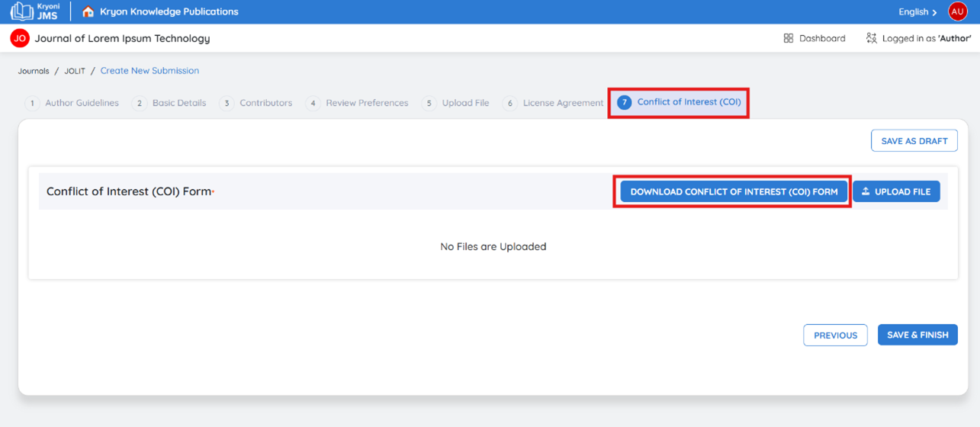Click the upload arrow icon in Upload File
This screenshot has width=980, height=427.
tap(866, 191)
